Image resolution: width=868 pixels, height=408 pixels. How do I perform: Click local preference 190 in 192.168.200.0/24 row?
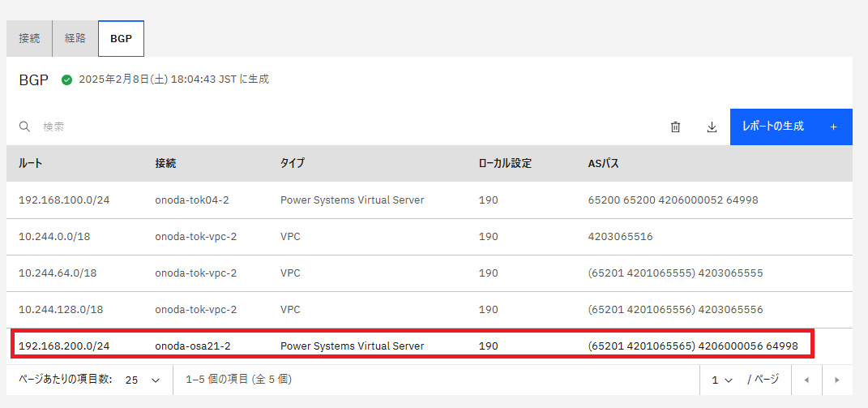pyautogui.click(x=488, y=346)
